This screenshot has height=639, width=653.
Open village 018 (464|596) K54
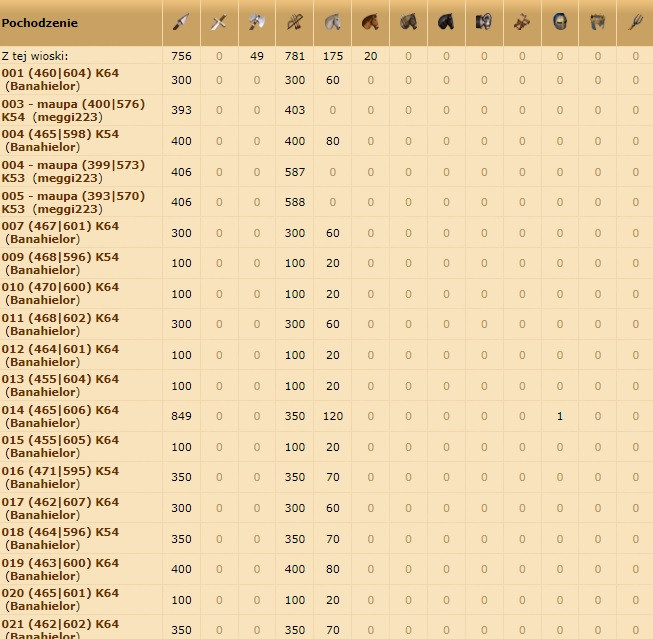60,532
